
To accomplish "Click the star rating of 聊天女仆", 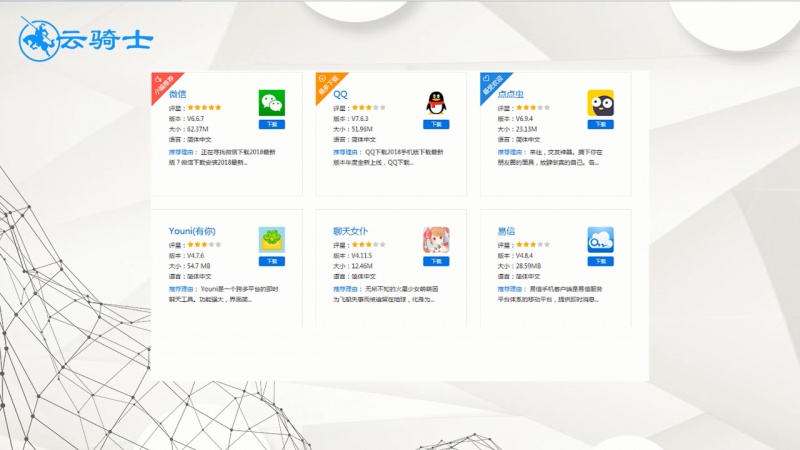I will 368,244.
